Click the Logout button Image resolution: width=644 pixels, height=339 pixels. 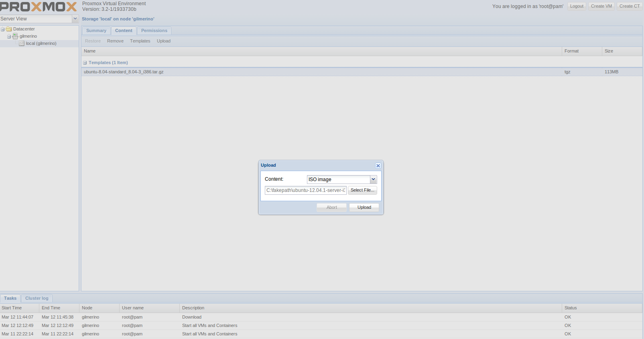(x=577, y=6)
